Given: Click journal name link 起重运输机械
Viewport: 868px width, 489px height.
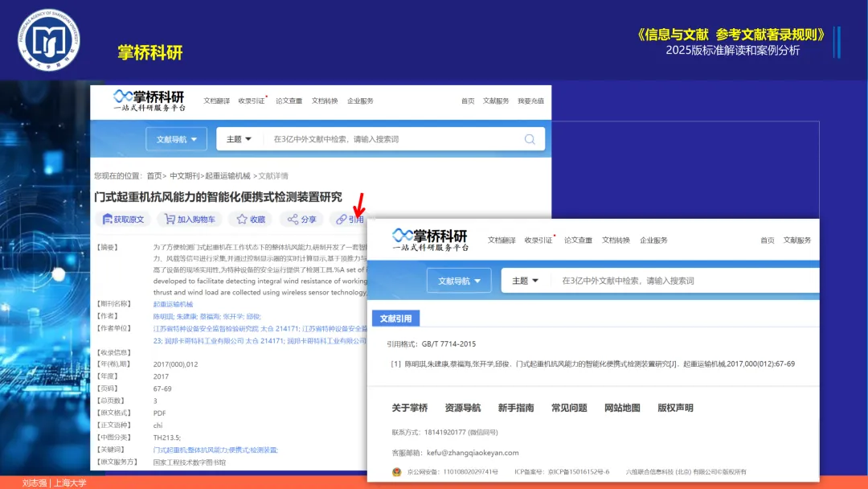Looking at the screenshot, I should pyautogui.click(x=174, y=304).
